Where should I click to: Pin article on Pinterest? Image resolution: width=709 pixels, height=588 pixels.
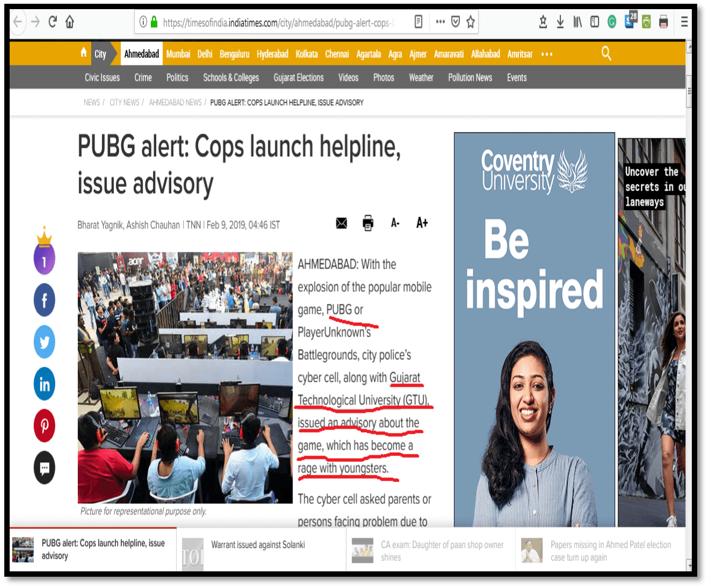[45, 426]
